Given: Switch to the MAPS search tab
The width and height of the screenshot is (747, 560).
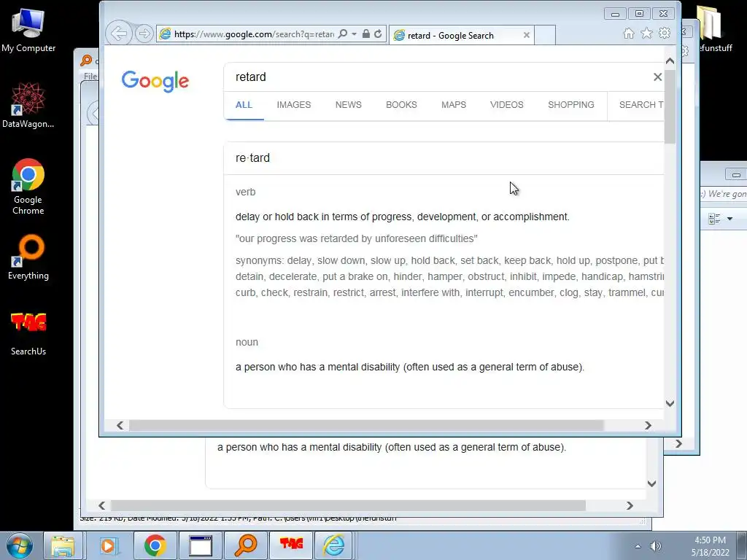Looking at the screenshot, I should pos(454,105).
